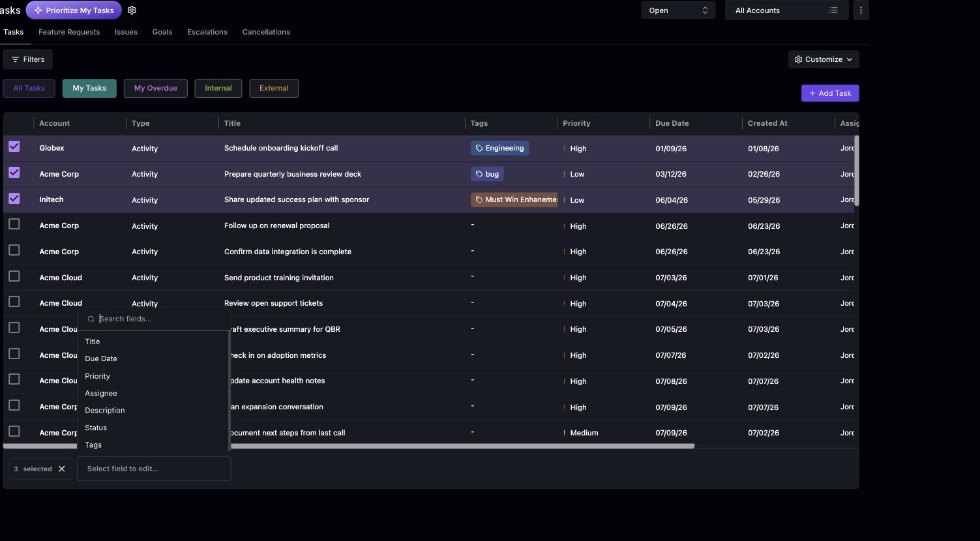Check the row due 07/08/26
980x541 pixels.
[14, 379]
